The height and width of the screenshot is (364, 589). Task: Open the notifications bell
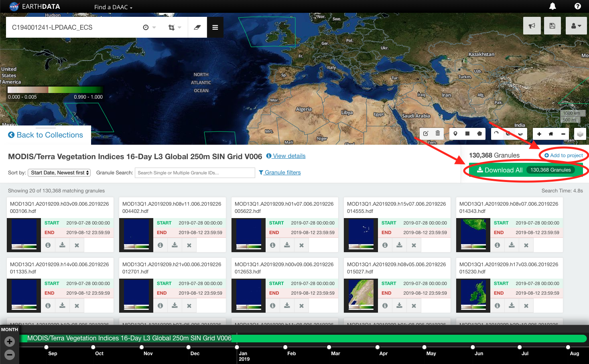point(552,6)
